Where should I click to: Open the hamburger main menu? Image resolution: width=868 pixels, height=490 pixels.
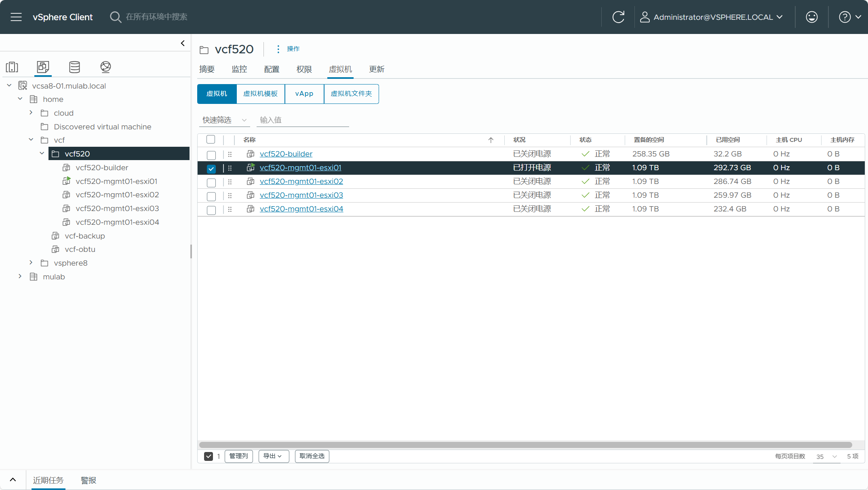point(16,17)
